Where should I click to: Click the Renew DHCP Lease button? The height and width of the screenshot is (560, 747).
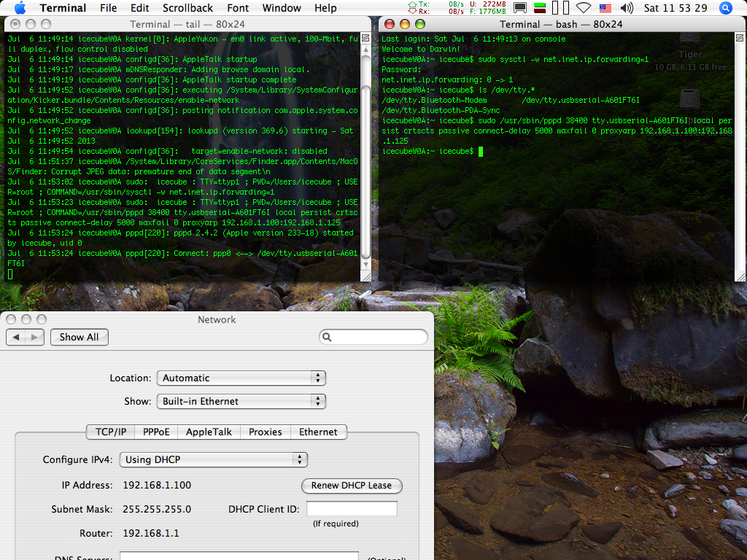click(x=352, y=485)
